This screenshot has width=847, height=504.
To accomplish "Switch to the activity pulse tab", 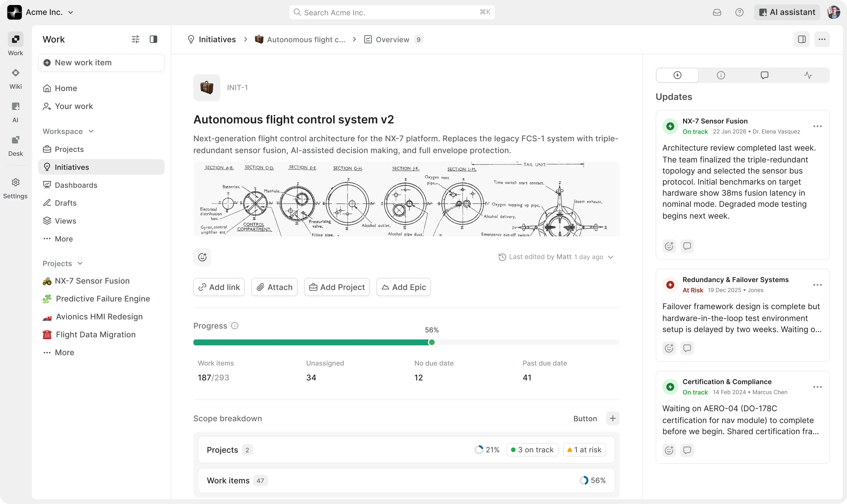I will [x=808, y=75].
